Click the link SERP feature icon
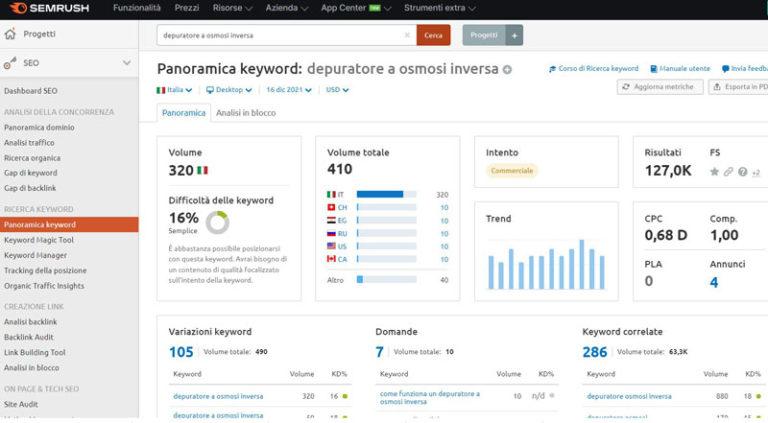The height and width of the screenshot is (423, 768). (728, 171)
